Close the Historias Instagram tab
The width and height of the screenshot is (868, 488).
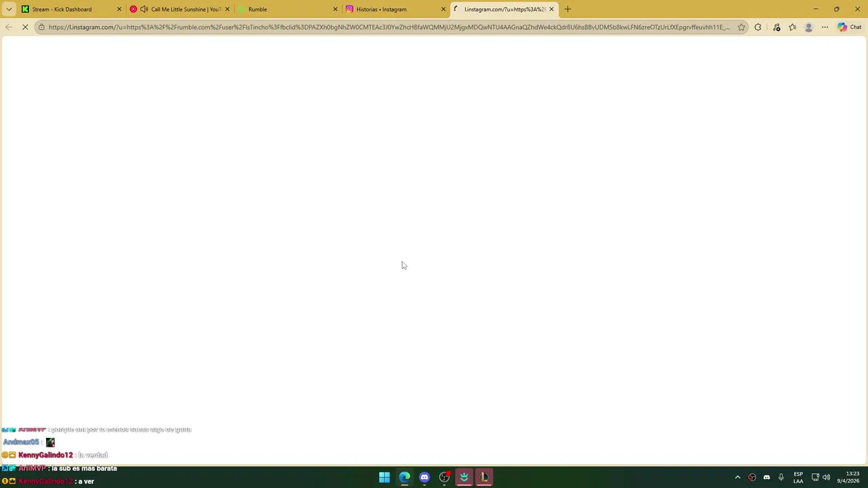[443, 9]
